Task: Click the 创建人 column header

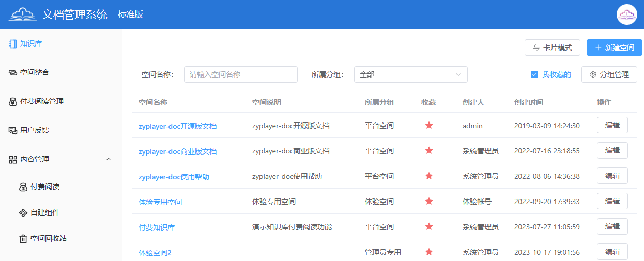Action: (473, 102)
